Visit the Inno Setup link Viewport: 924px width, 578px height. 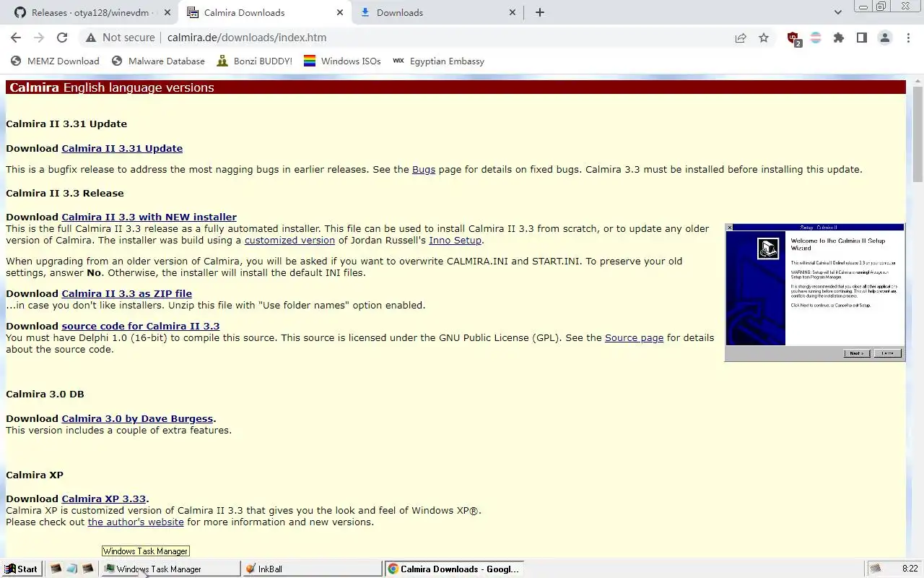tap(455, 240)
